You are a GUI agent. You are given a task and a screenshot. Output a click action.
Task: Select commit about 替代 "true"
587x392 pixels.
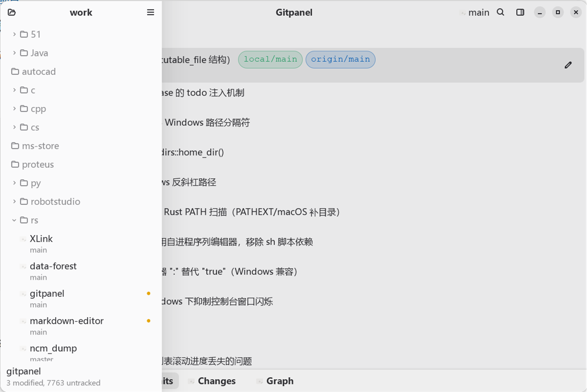pyautogui.click(x=373, y=271)
